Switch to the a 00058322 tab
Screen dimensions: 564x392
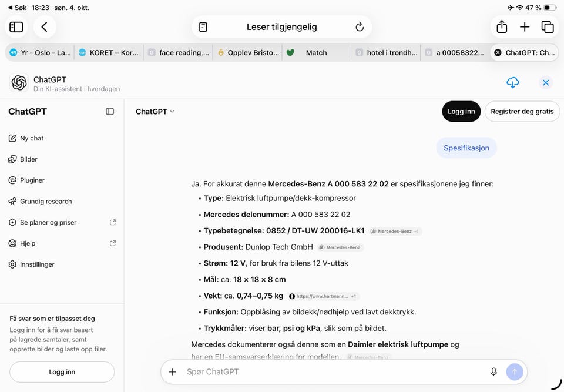tap(456, 52)
